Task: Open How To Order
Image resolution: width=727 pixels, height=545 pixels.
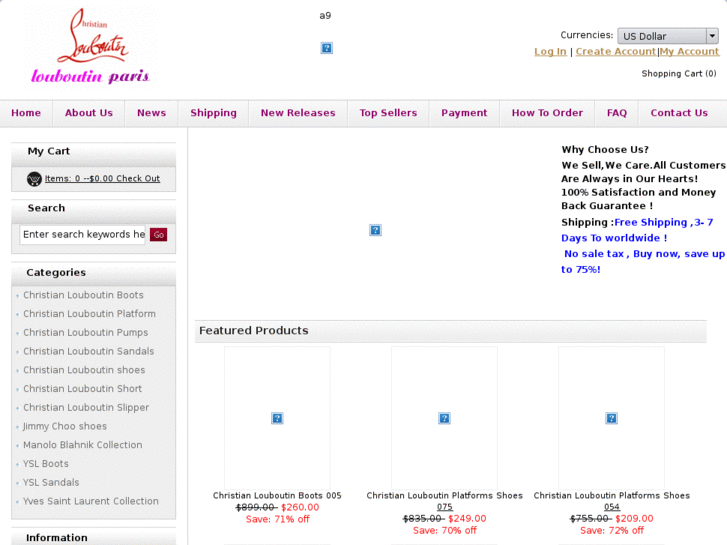Action: point(547,113)
